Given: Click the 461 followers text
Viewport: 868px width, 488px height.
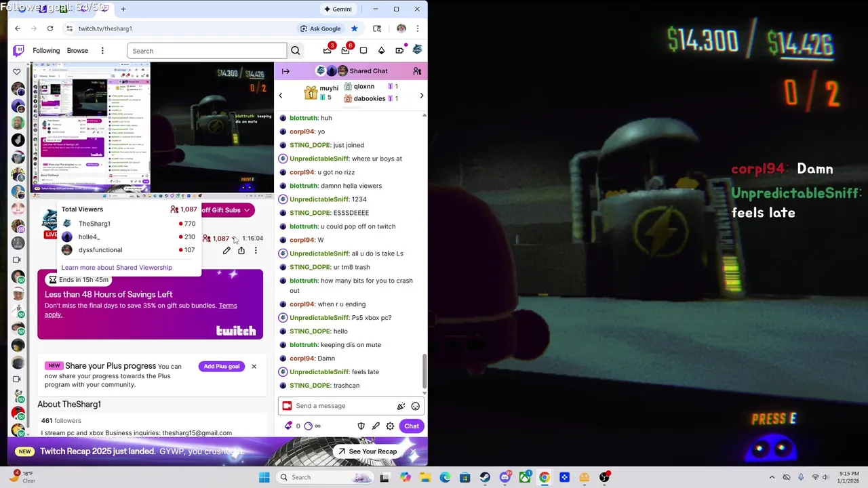Looking at the screenshot, I should coord(61,421).
